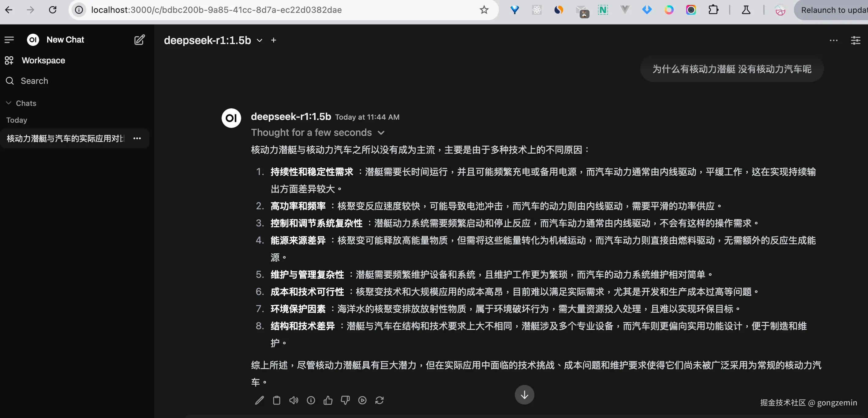Click scroll to bottom arrow button
Screen dimensions: 868x418
[524, 395]
